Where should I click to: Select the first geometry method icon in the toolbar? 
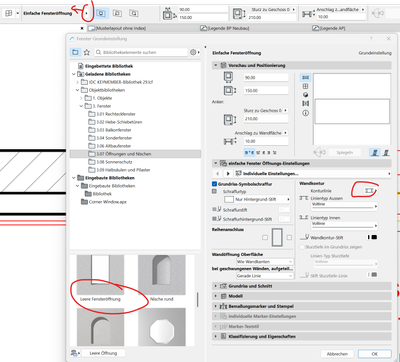coord(102,13)
